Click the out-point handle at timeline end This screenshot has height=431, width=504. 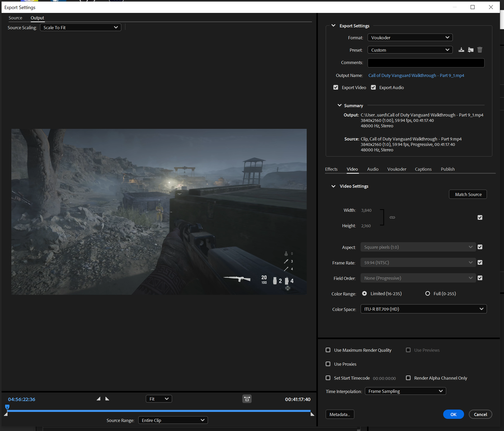312,414
